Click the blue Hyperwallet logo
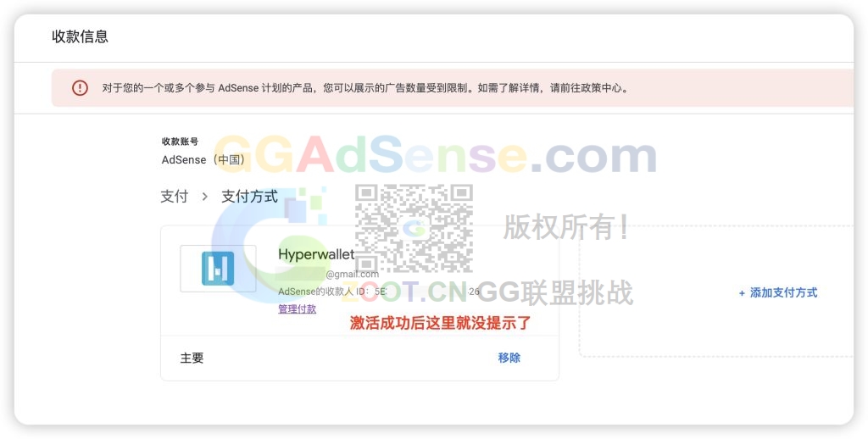This screenshot has width=868, height=439. (218, 269)
